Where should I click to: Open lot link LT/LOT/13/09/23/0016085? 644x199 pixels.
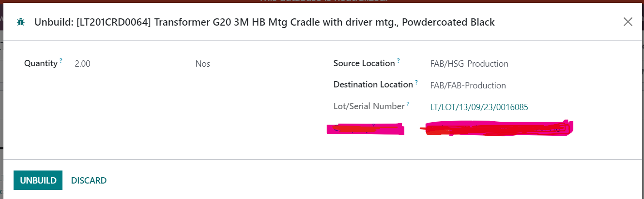(x=479, y=107)
